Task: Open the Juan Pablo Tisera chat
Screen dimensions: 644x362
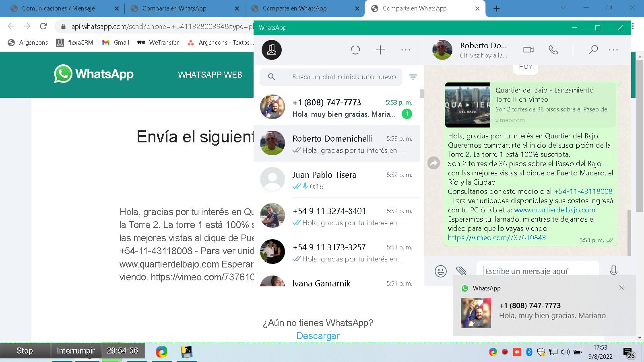Action: click(336, 180)
